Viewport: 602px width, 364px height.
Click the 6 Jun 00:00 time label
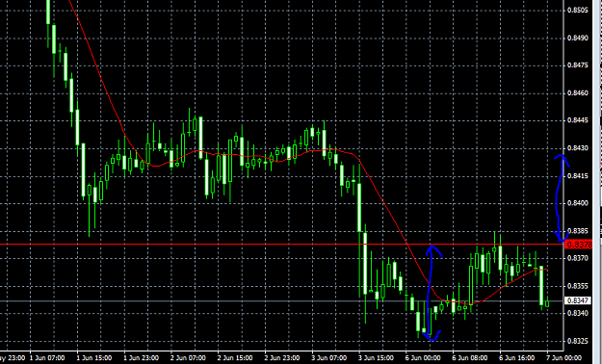pos(423,358)
